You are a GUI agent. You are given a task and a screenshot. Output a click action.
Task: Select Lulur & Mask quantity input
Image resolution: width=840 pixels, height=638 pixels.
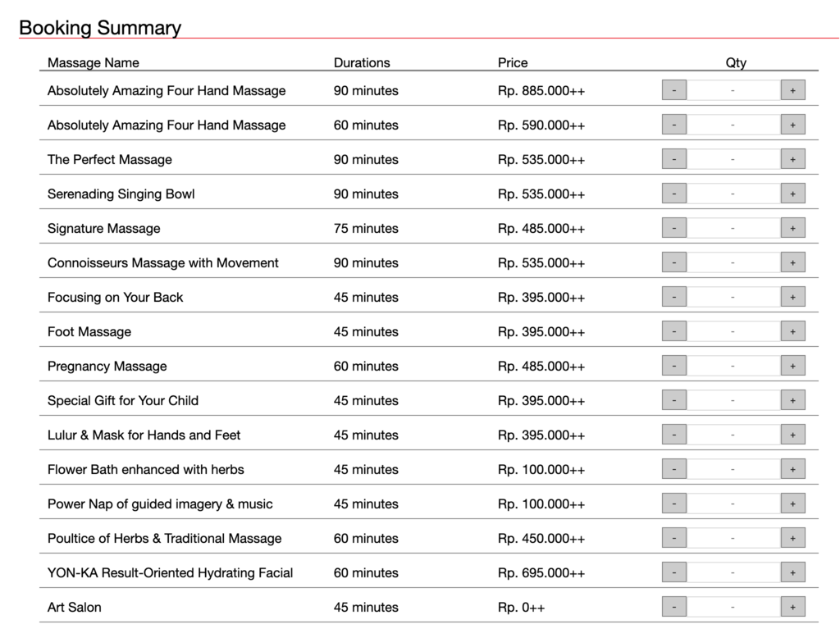[x=733, y=435]
